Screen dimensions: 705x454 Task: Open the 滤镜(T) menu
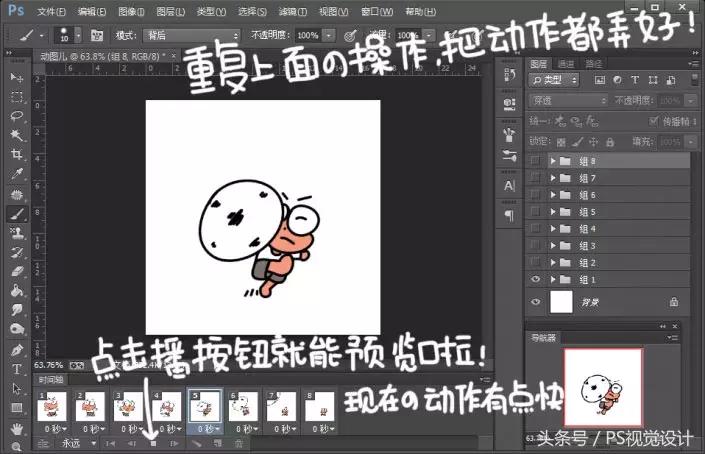(293, 11)
